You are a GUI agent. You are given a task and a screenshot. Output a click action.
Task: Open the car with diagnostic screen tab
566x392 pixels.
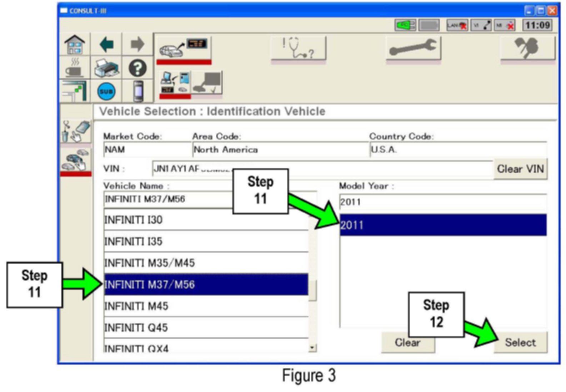[x=184, y=49]
